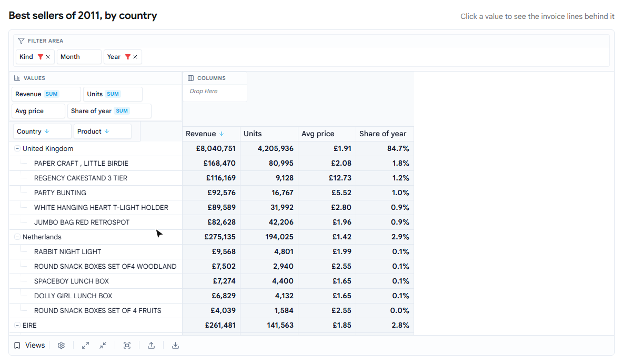Remove the Kind filter with its X

[x=48, y=57]
